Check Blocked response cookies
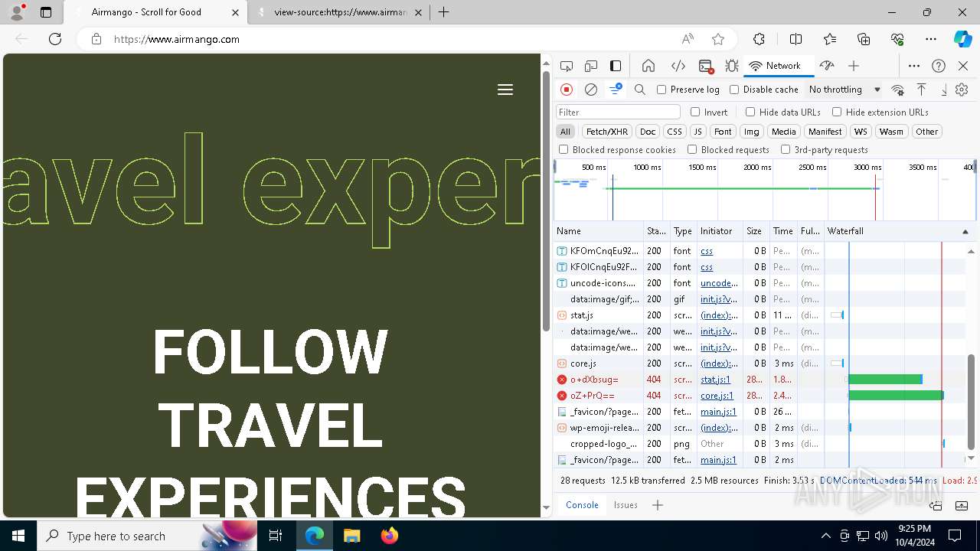Viewport: 980px width, 551px height. (x=563, y=150)
